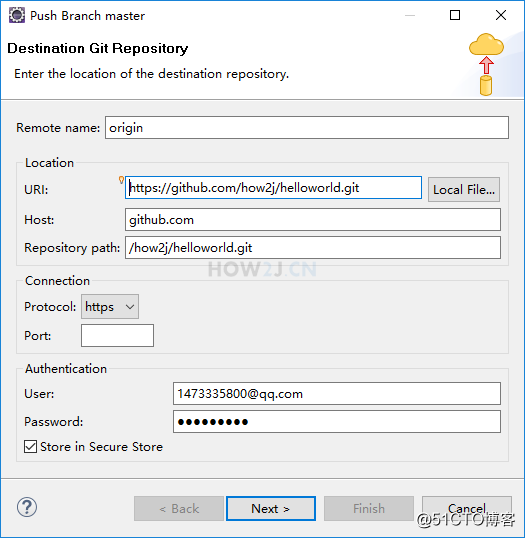525x538 pixels.
Task: Focus the Port field
Action: tap(117, 336)
